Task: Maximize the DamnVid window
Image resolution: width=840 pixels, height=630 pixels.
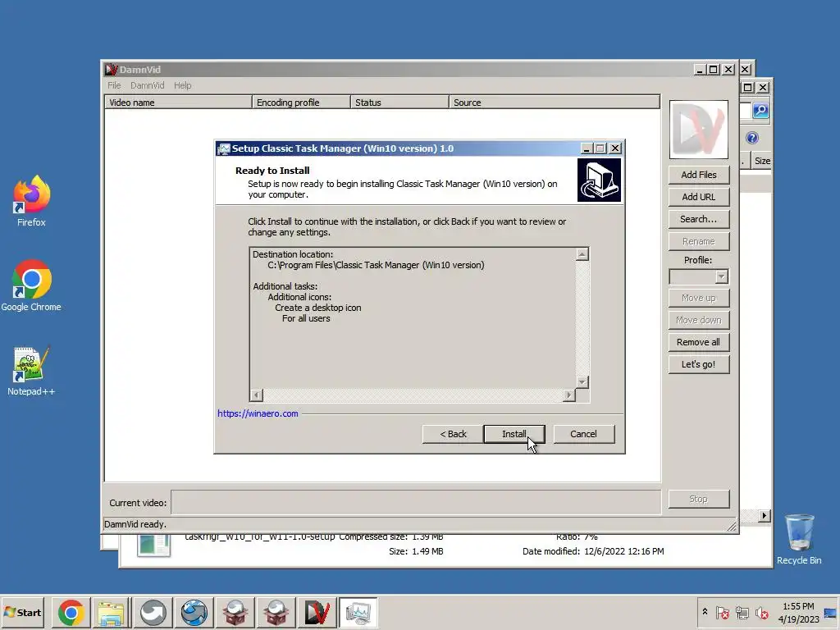Action: click(x=714, y=70)
